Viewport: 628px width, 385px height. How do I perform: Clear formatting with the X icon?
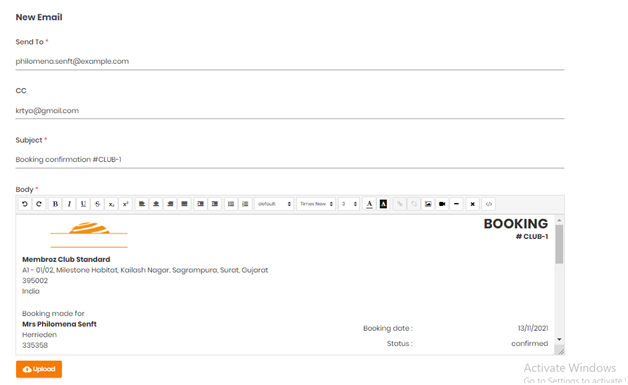473,204
